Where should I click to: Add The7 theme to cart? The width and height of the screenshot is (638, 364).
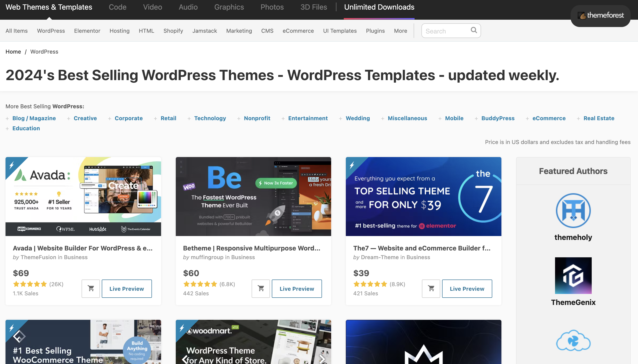click(x=431, y=288)
